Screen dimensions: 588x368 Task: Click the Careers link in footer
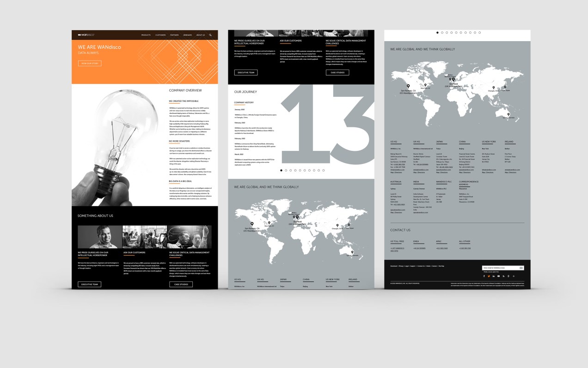tap(435, 266)
